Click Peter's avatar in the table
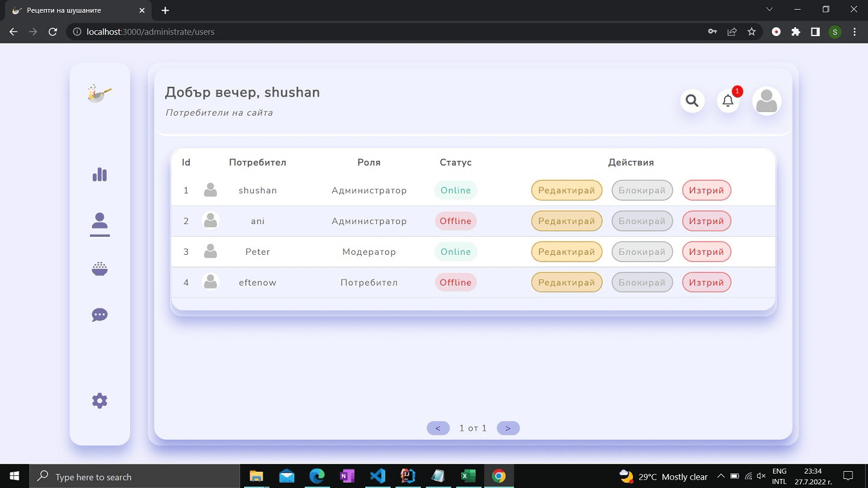868x488 pixels. pos(210,252)
